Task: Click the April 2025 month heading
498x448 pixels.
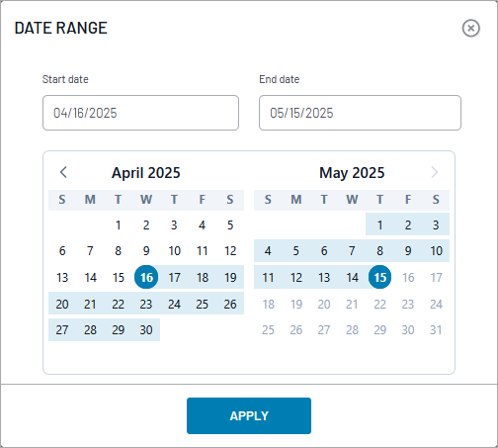Action: tap(146, 173)
